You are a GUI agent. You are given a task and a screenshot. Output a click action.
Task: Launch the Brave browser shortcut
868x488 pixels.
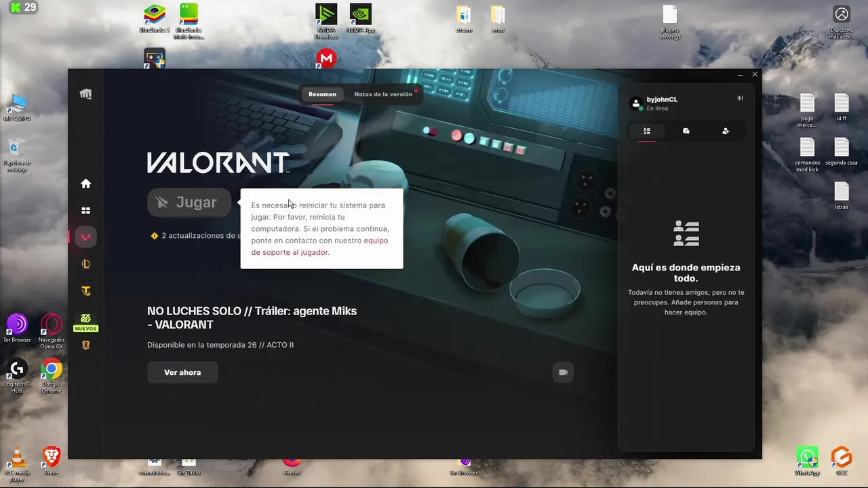coord(52,461)
